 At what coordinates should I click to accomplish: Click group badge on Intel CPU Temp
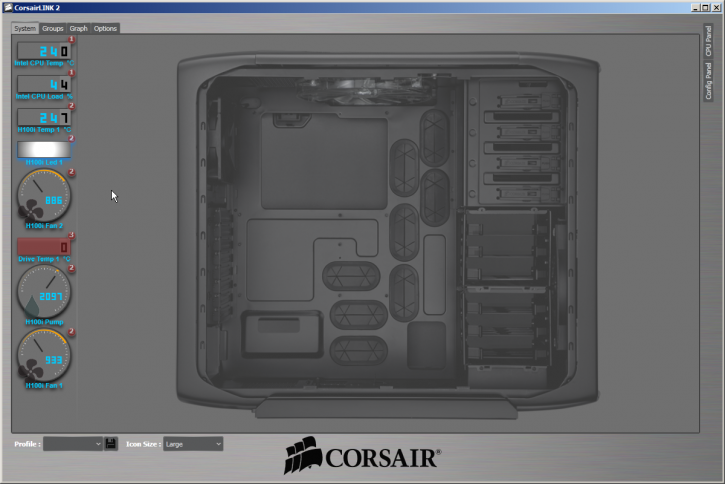[72, 40]
